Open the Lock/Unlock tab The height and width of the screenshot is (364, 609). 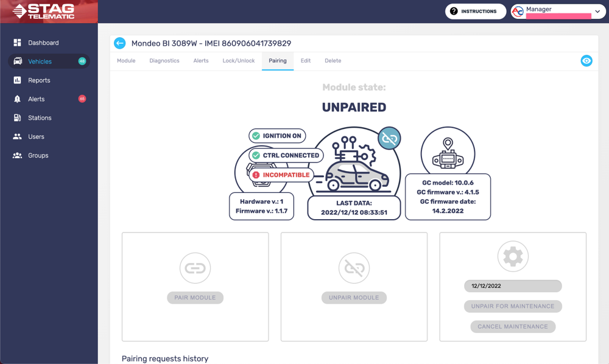[239, 60]
